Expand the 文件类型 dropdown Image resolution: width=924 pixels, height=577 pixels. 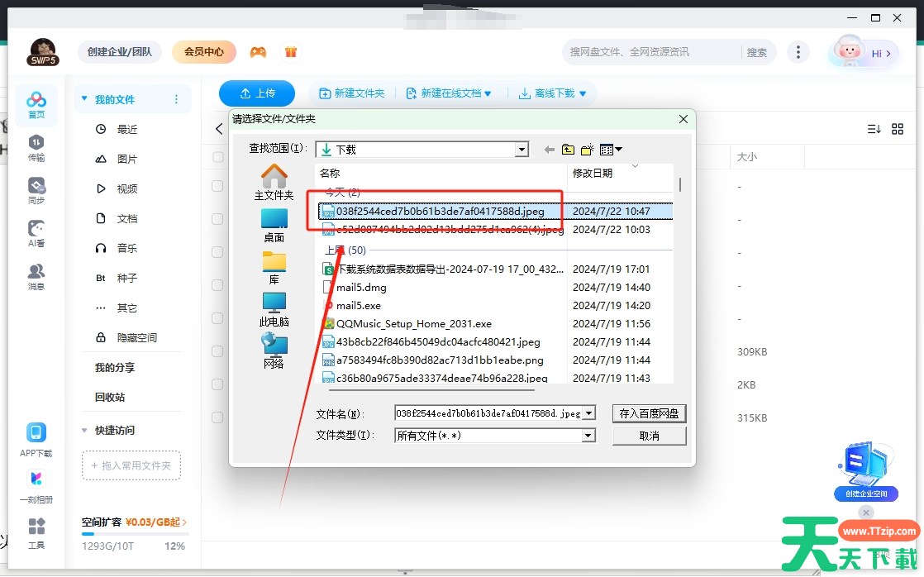588,436
